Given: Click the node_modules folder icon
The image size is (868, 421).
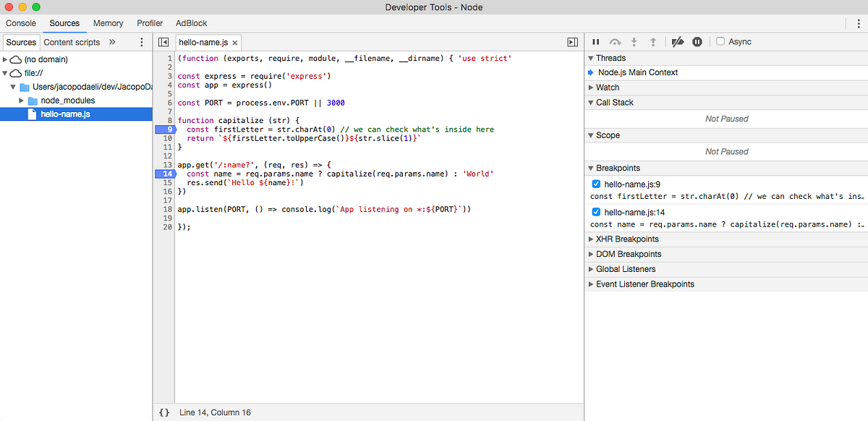Looking at the screenshot, I should (33, 101).
